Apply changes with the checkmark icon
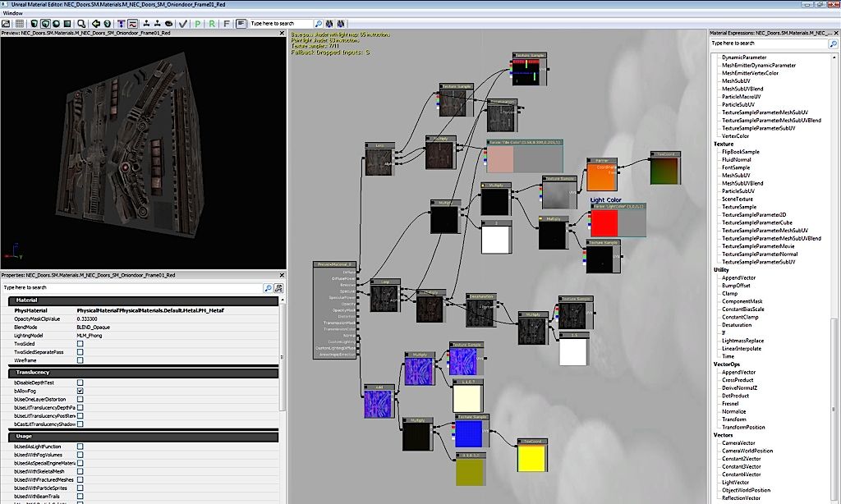This screenshot has height=504, width=841. 183,24
